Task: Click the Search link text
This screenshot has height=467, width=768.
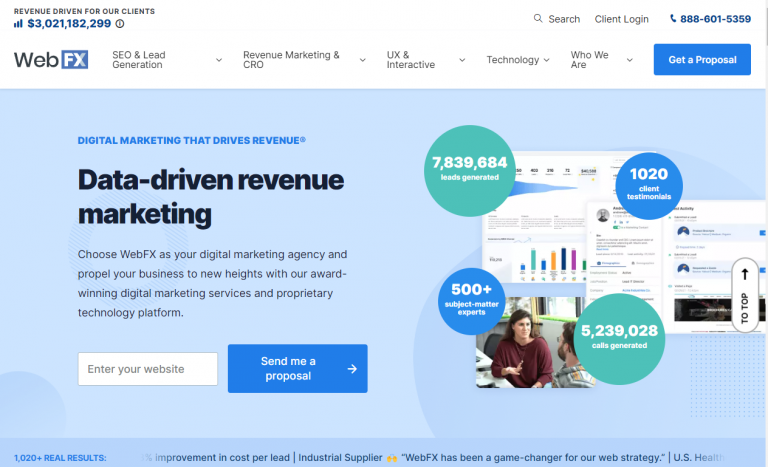Action: 564,19
